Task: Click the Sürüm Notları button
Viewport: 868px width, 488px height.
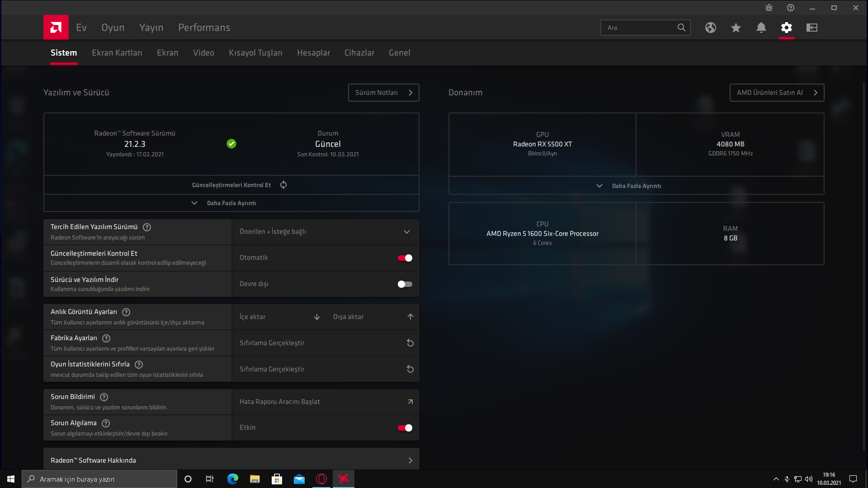Action: [x=383, y=93]
